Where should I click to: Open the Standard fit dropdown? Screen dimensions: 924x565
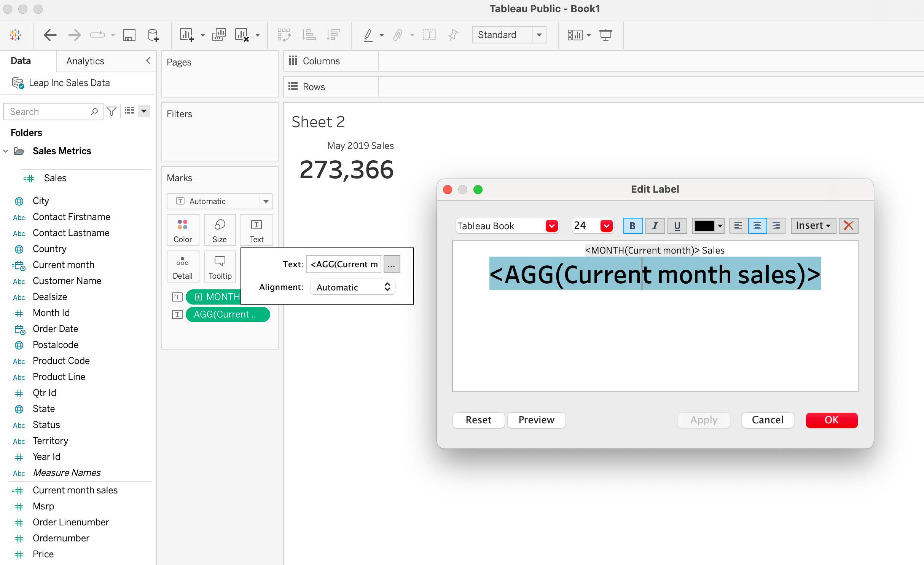pos(539,35)
